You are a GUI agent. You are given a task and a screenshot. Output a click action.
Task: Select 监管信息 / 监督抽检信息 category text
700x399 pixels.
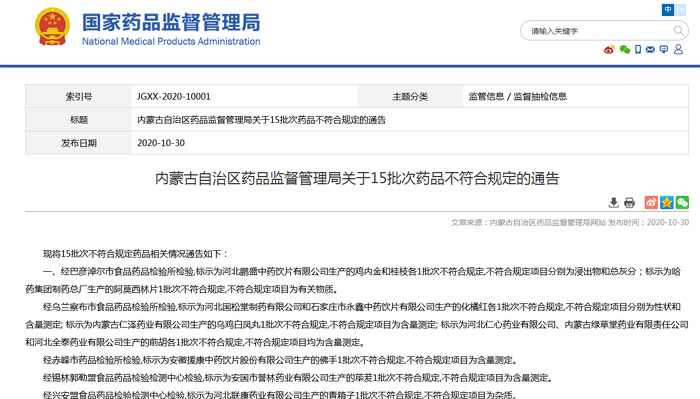coord(518,96)
